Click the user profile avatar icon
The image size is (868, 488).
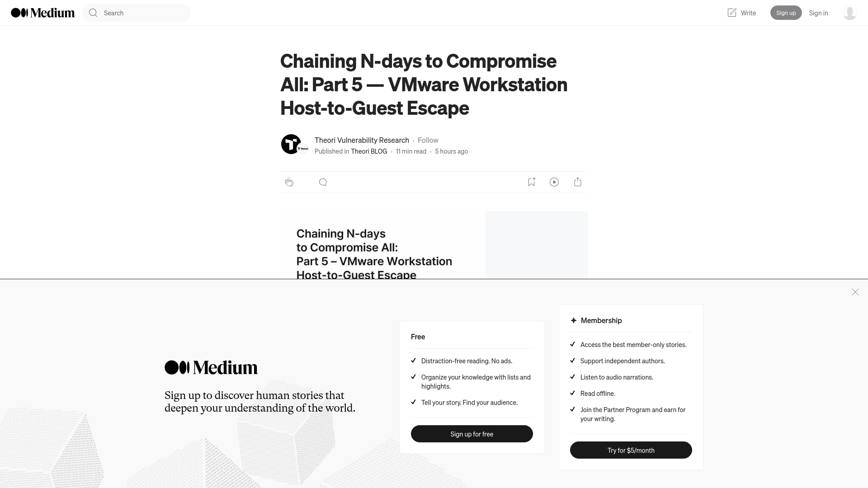point(849,13)
